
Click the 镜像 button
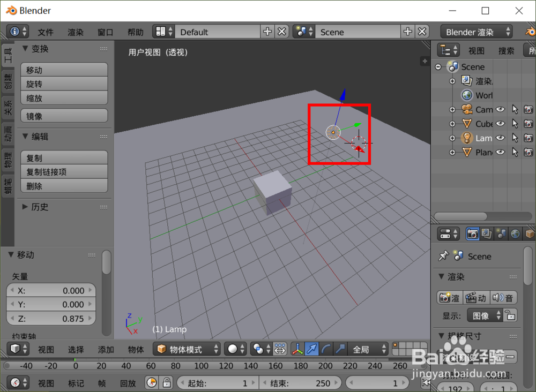pyautogui.click(x=64, y=116)
